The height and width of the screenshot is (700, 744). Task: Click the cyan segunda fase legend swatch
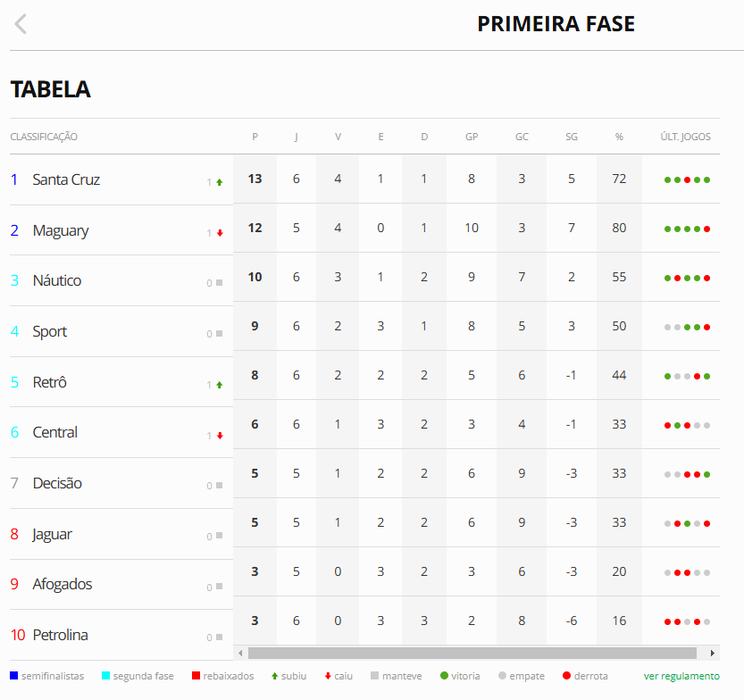point(105,675)
